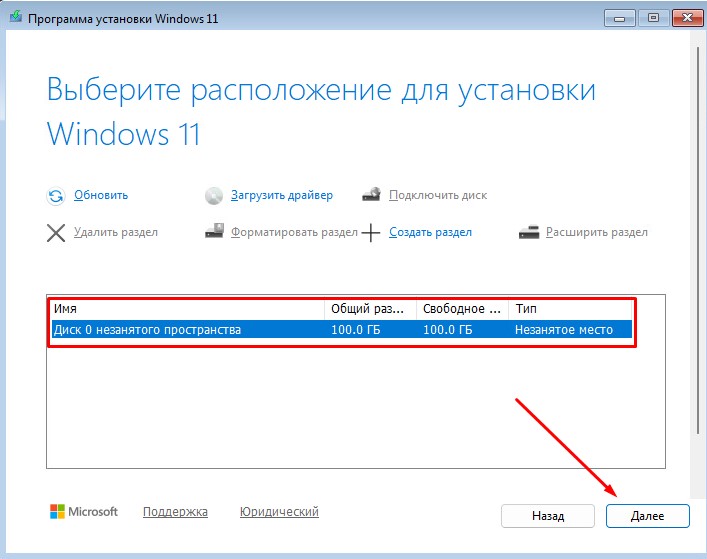Click the Format partition drive icon
707x559 pixels.
214,230
